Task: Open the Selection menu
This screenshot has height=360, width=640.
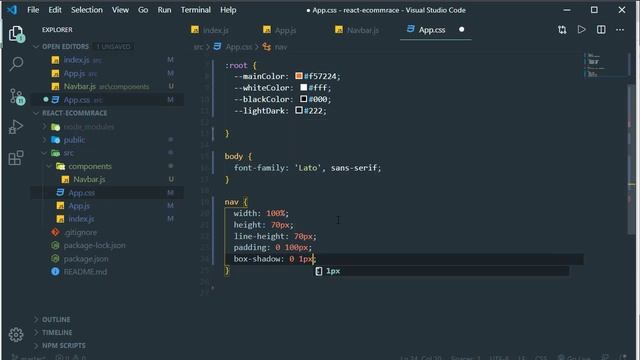Action: (87, 10)
